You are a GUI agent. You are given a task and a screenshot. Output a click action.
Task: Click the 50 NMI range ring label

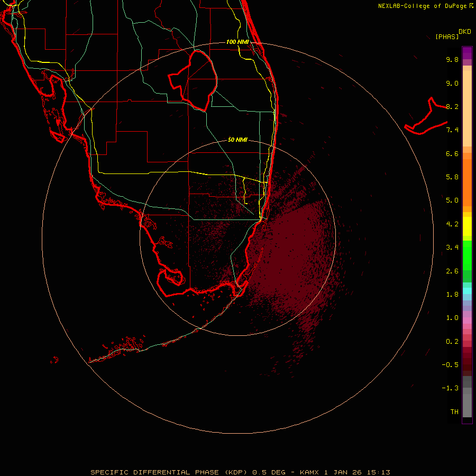[x=237, y=140]
